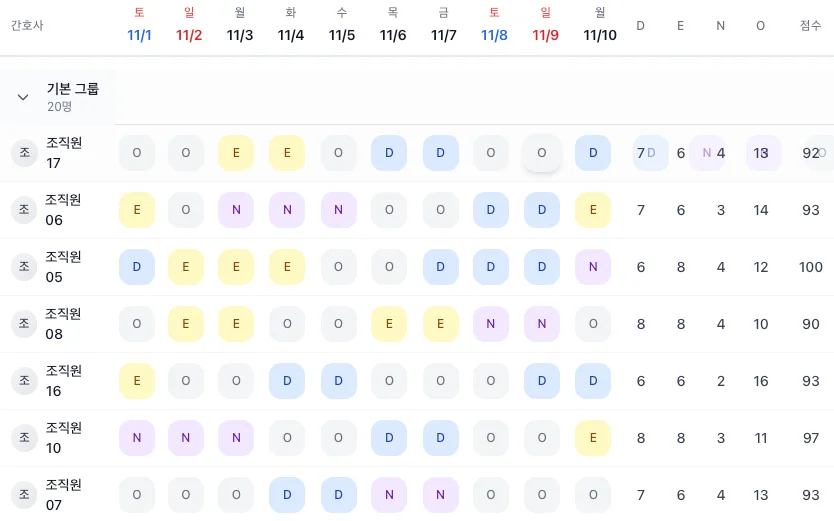The height and width of the screenshot is (521, 834).
Task: Click 조직원 17's O cell on 11/9
Action: coord(542,153)
